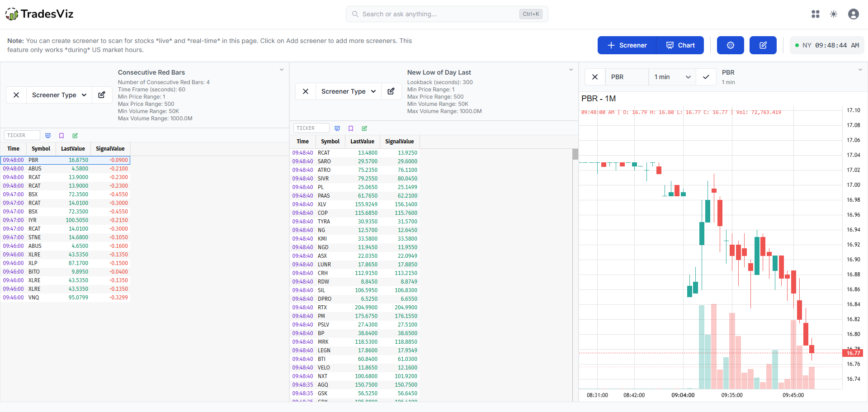Click the Add Screener button
Screen dimensions: 868x412
pos(627,45)
